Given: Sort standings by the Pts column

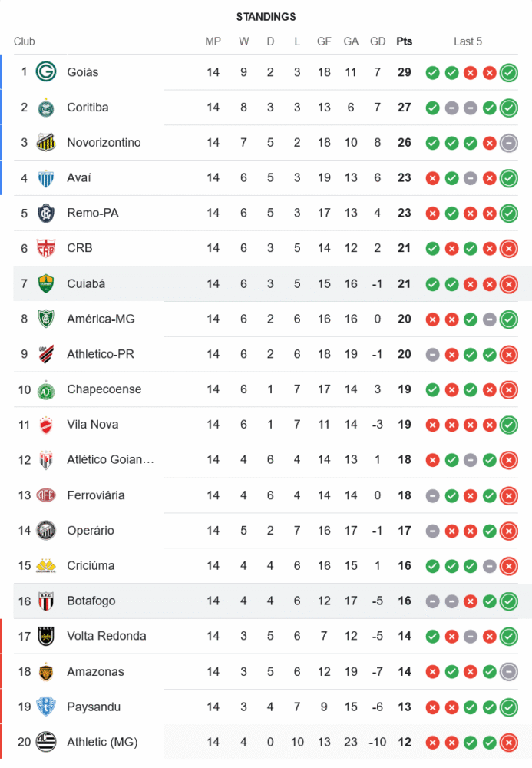Looking at the screenshot, I should (x=404, y=41).
